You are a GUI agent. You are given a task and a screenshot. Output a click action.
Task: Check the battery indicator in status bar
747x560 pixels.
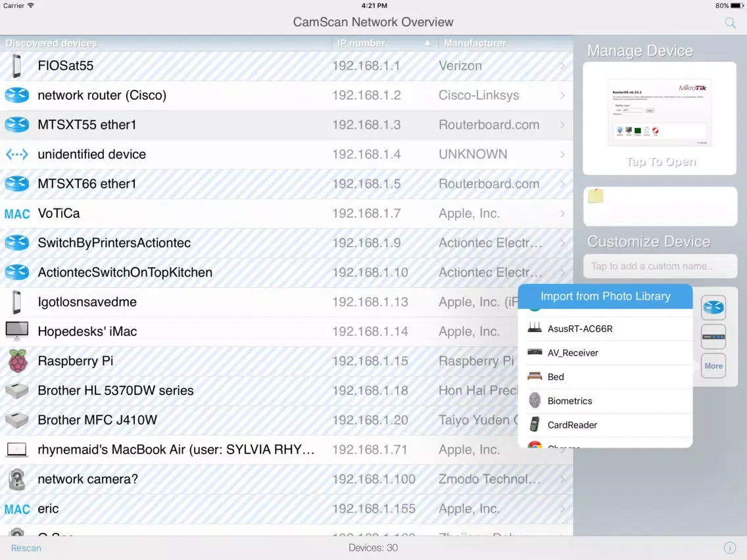click(x=737, y=6)
